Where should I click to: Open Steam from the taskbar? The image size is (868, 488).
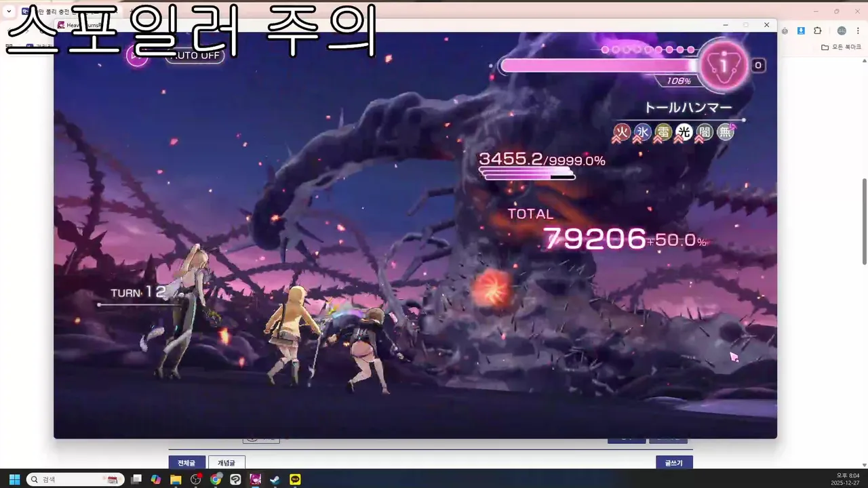(275, 479)
